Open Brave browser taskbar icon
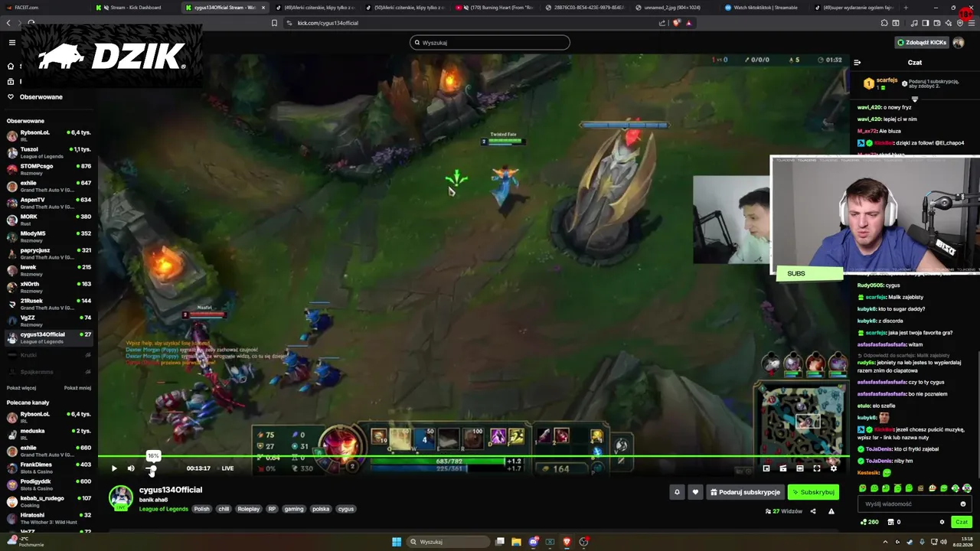Screen dimensions: 980x551 pos(567,542)
